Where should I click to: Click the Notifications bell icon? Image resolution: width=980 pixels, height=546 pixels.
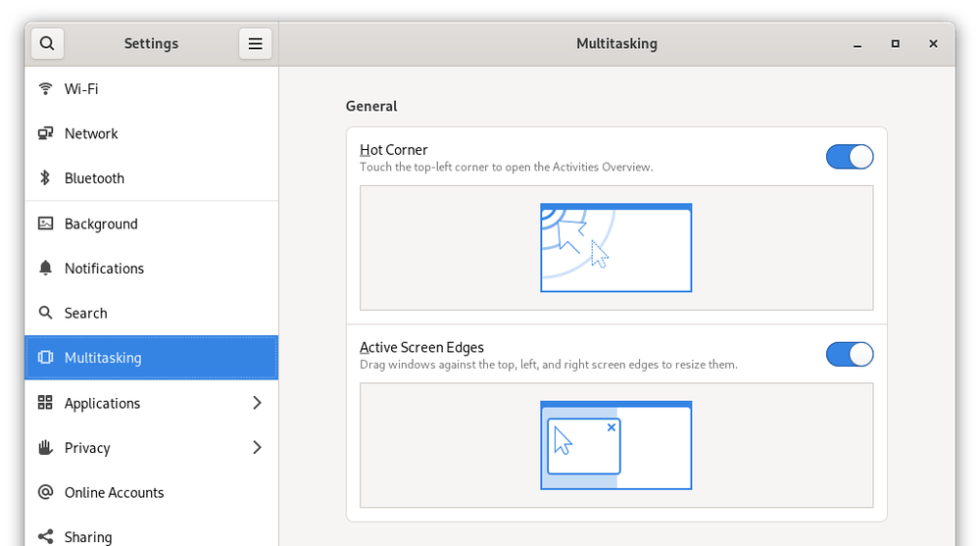click(45, 269)
